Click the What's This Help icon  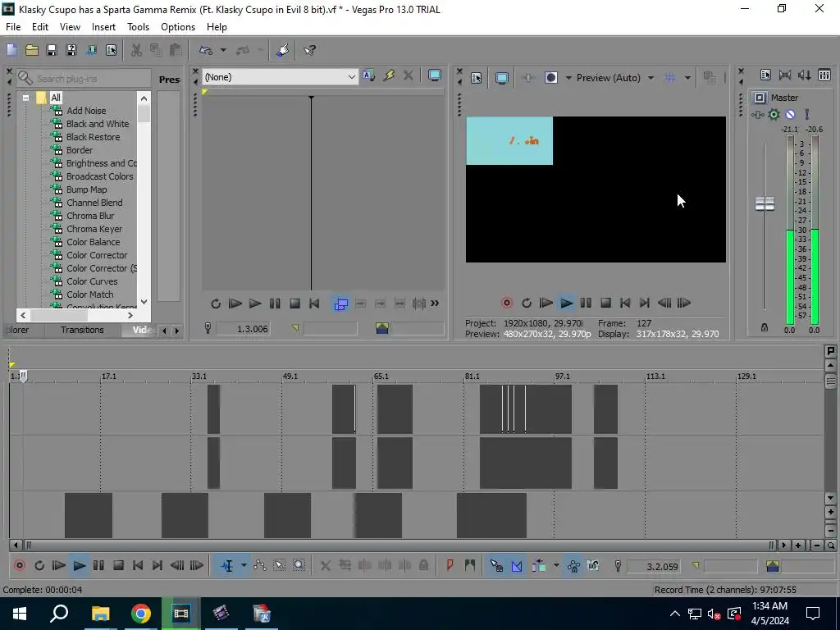pyautogui.click(x=309, y=50)
